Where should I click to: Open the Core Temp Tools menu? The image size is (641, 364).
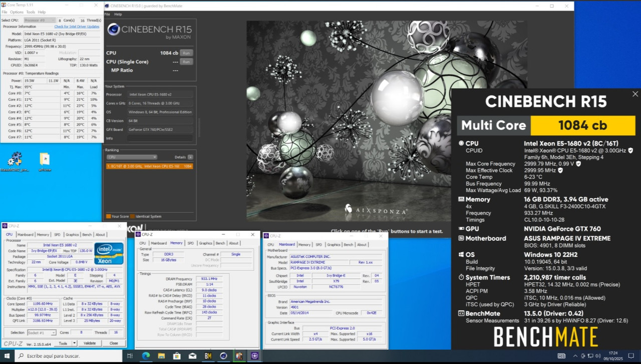31,12
